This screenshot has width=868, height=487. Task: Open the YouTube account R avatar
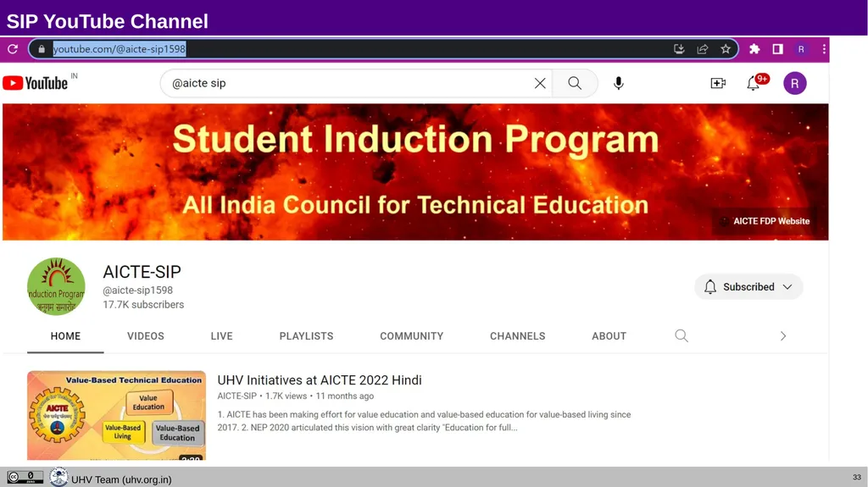(795, 83)
